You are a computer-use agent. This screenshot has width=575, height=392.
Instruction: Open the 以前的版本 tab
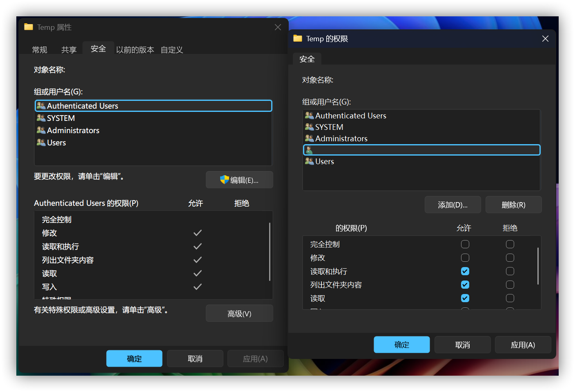[135, 49]
